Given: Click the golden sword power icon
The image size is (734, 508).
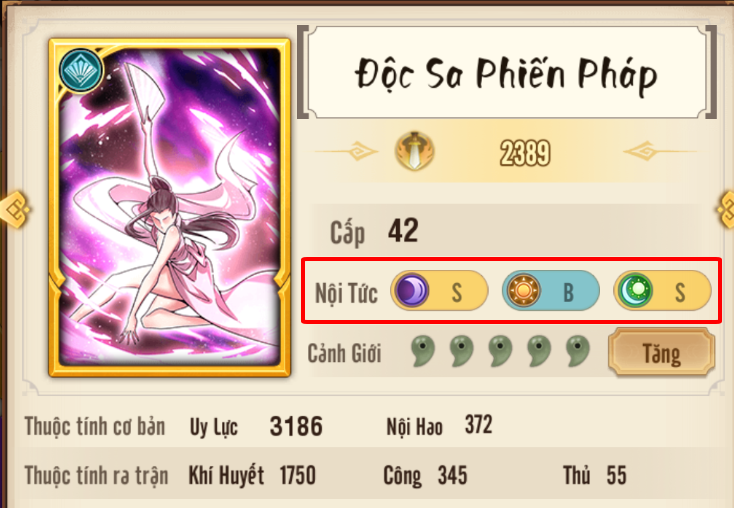Looking at the screenshot, I should 414,151.
